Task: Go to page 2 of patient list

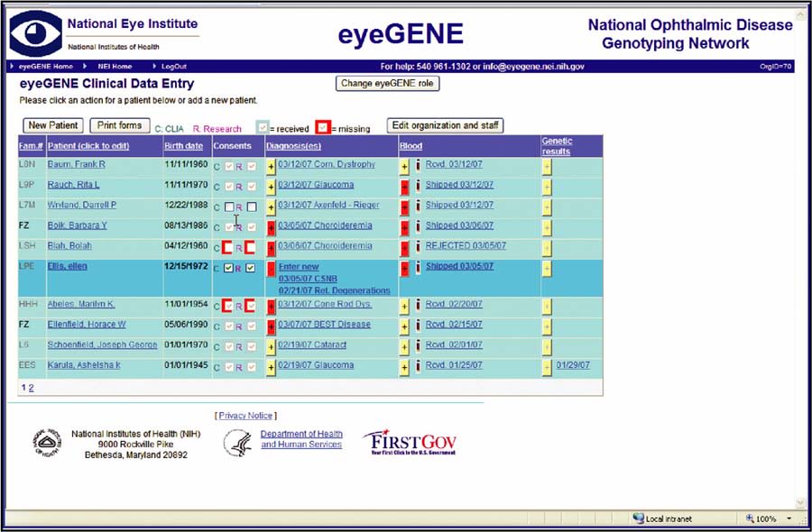Action: [x=31, y=388]
